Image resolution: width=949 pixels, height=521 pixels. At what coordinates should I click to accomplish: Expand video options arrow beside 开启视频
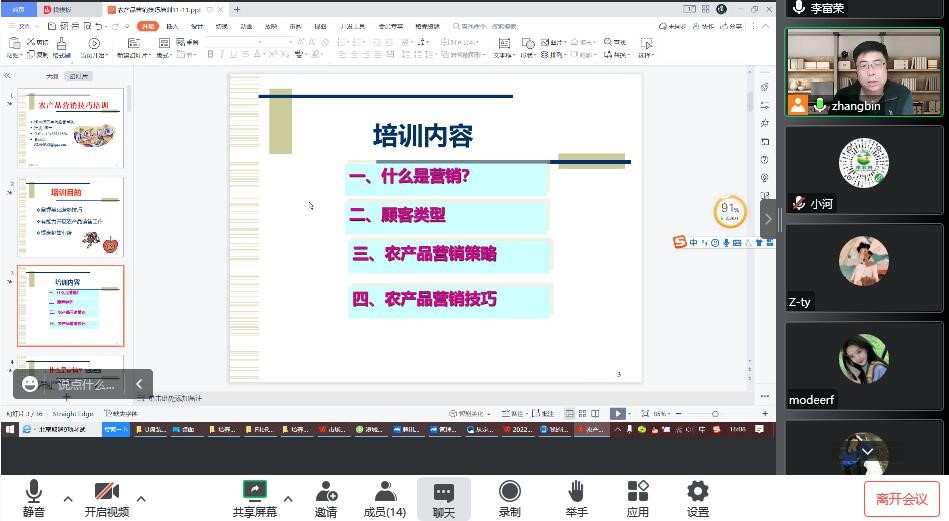coord(141,499)
